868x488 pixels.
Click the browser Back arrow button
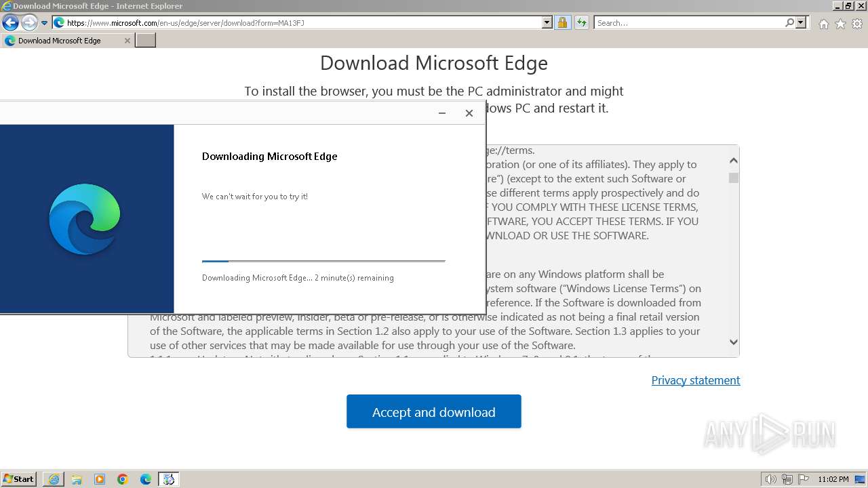[10, 23]
